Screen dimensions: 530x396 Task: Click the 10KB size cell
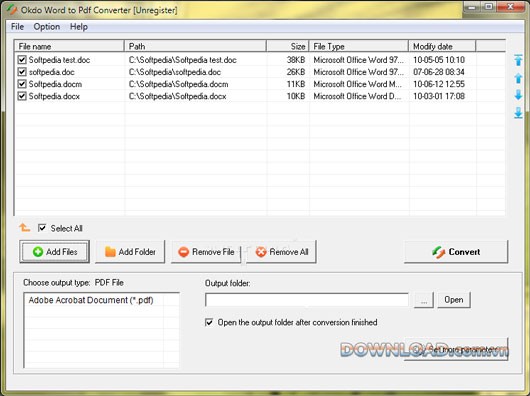296,96
